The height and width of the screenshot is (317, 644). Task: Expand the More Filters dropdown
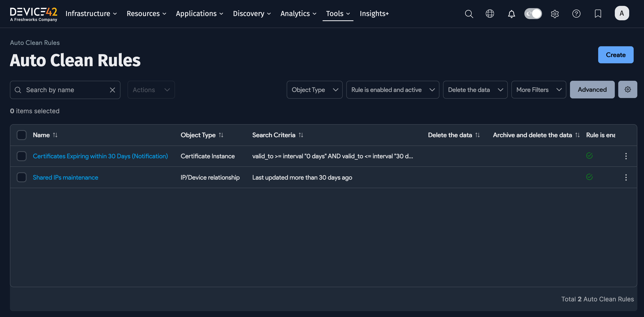(539, 90)
